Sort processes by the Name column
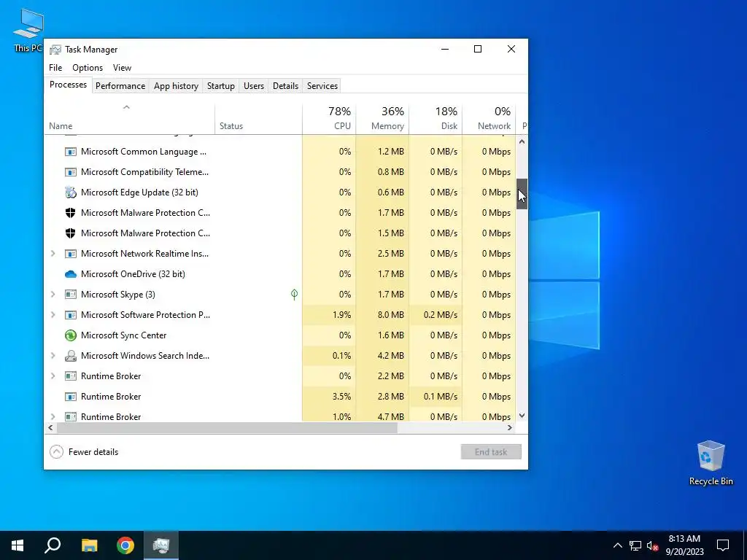Viewport: 747px width, 560px height. [x=129, y=119]
